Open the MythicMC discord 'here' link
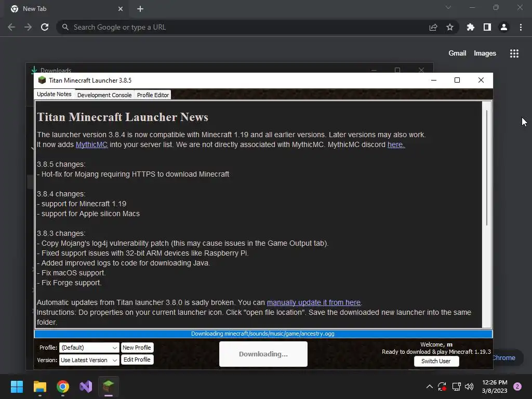 click(396, 144)
